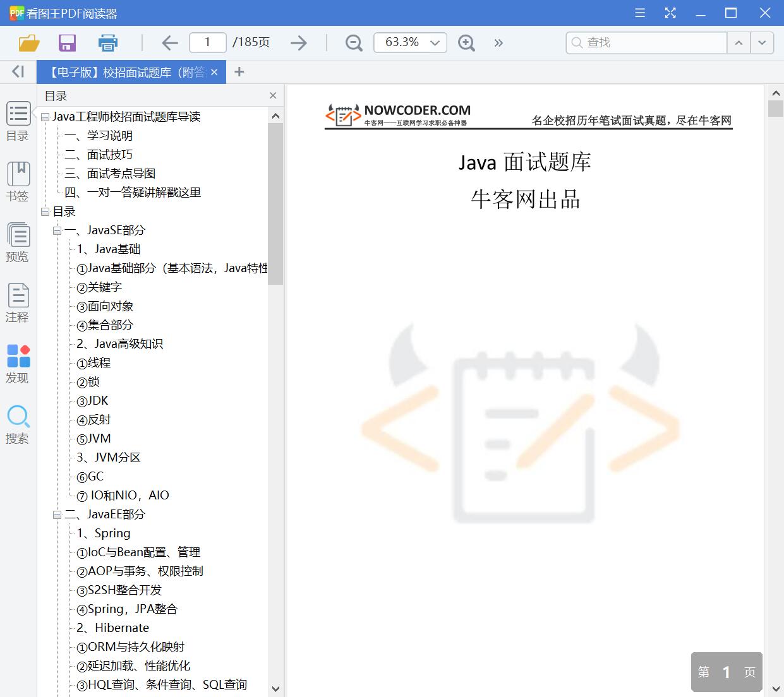784x697 pixels.
Task: Add a new tab with plus
Action: (x=239, y=72)
